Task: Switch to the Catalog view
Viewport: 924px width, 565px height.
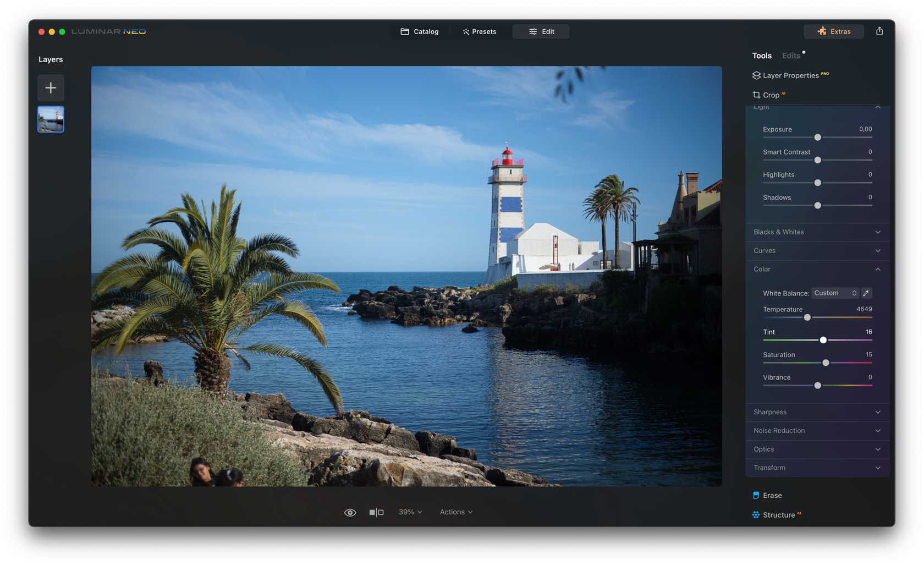Action: tap(420, 31)
